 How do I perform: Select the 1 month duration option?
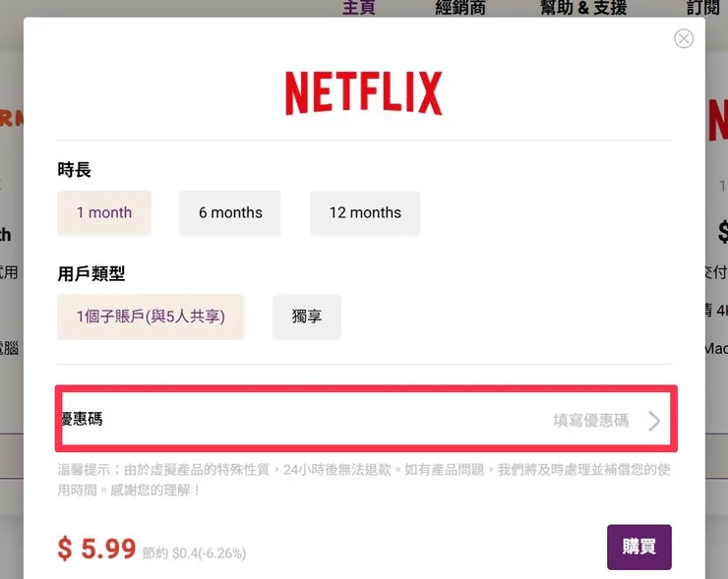[104, 212]
